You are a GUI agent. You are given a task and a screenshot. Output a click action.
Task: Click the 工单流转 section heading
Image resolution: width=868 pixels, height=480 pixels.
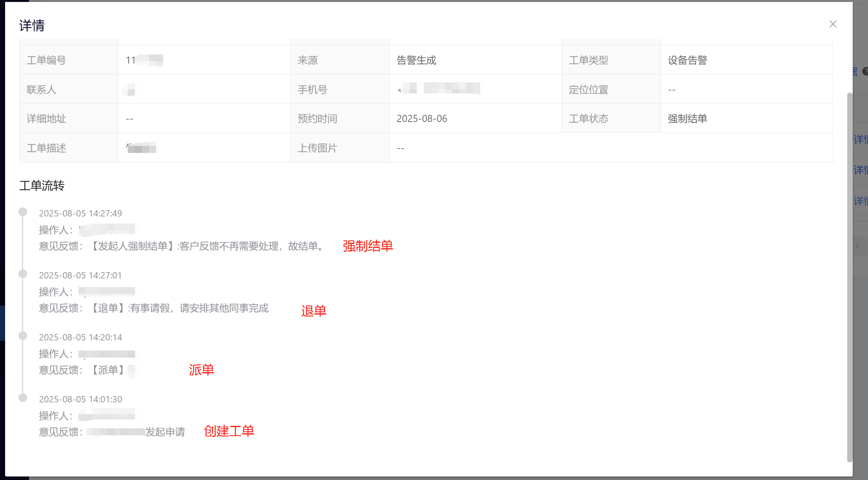click(42, 185)
